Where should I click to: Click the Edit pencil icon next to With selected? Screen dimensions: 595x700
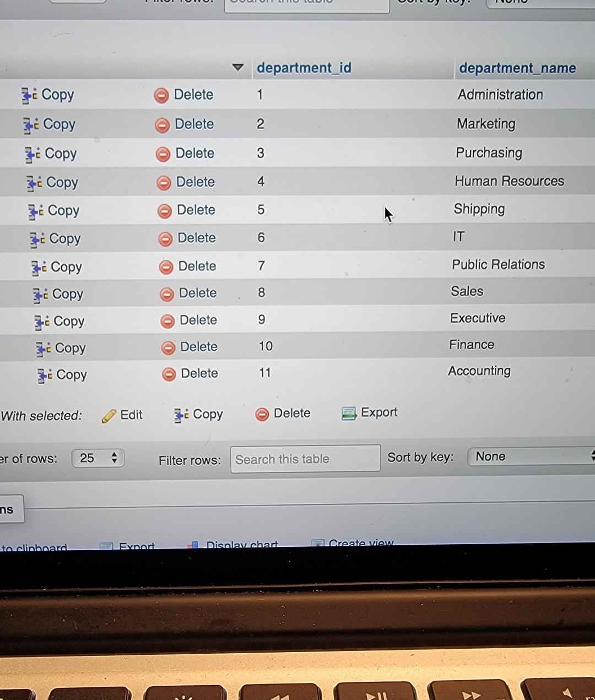tap(109, 414)
